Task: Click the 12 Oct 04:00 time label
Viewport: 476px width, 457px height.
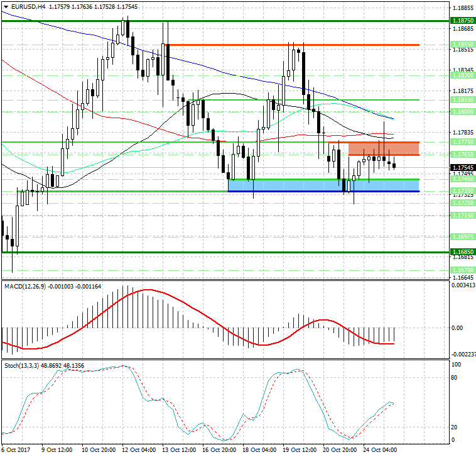Action: pos(139,450)
